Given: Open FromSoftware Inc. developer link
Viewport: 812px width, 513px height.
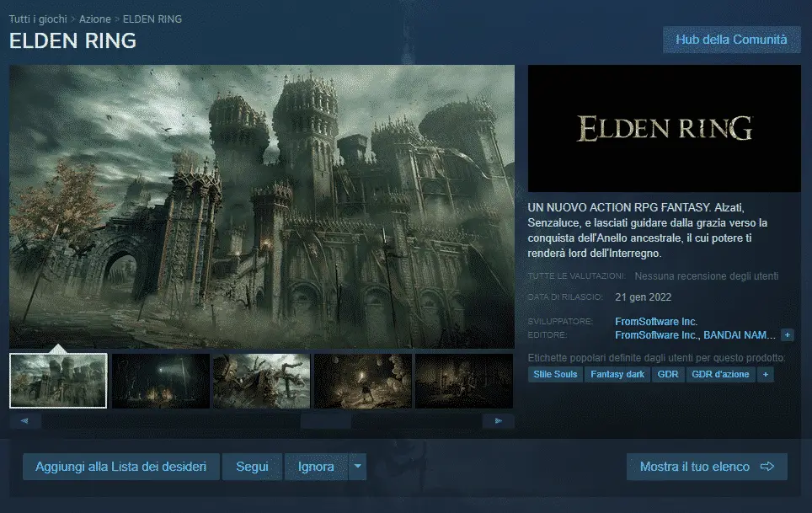Looking at the screenshot, I should [x=656, y=322].
